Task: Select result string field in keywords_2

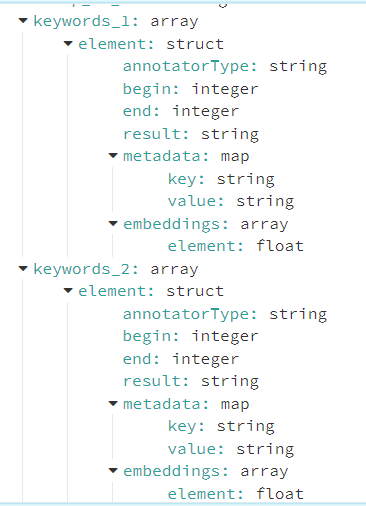Action: (191, 381)
